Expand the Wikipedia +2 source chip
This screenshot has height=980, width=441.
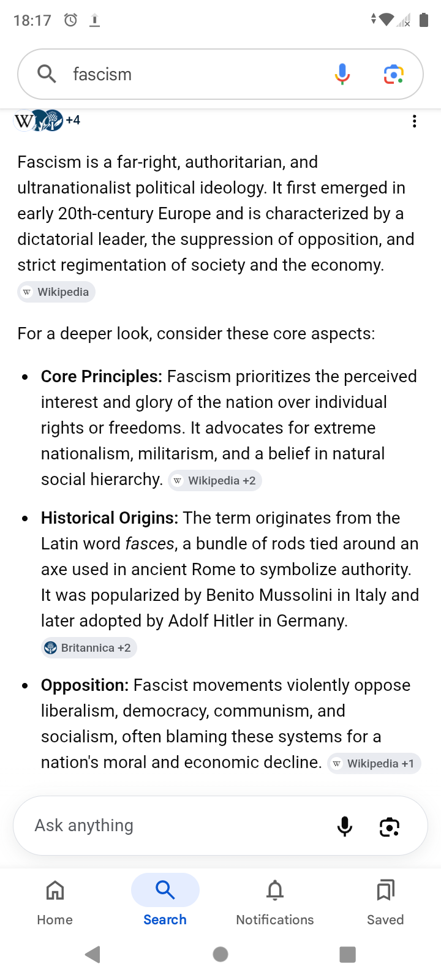[x=215, y=481]
